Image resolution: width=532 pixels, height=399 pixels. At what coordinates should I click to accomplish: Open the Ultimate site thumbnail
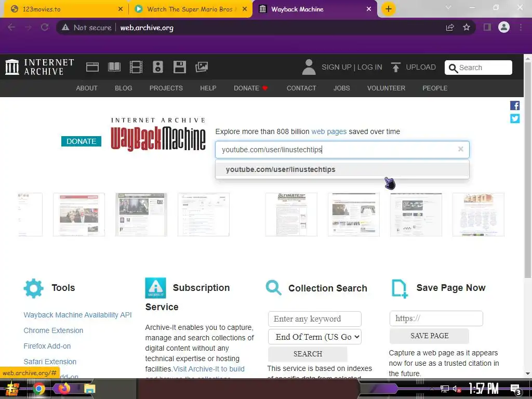291,215
